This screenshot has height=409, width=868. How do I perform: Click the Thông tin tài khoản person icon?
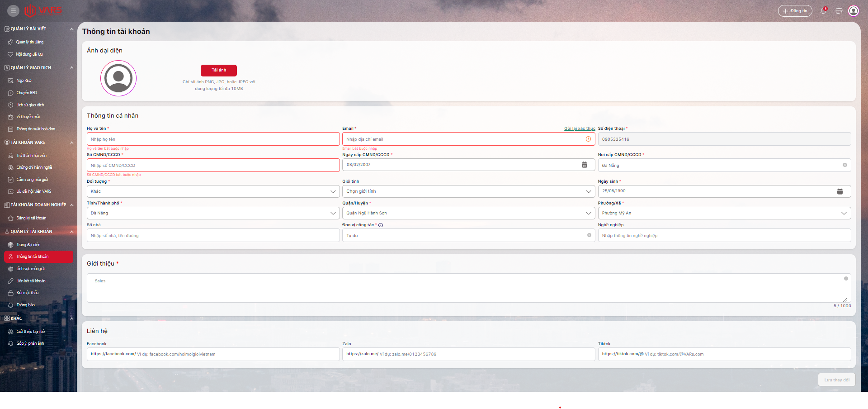11,257
